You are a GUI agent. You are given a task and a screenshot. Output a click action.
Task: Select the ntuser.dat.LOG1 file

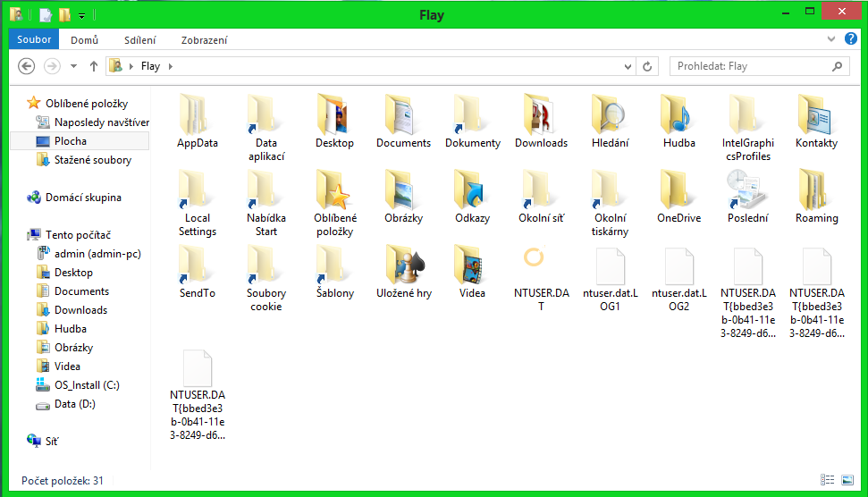click(x=610, y=279)
